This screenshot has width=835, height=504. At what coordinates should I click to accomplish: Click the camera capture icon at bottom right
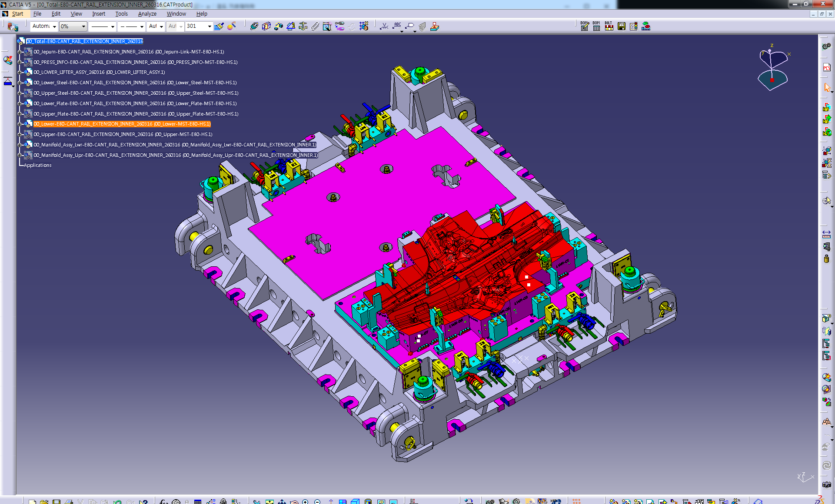(826, 484)
